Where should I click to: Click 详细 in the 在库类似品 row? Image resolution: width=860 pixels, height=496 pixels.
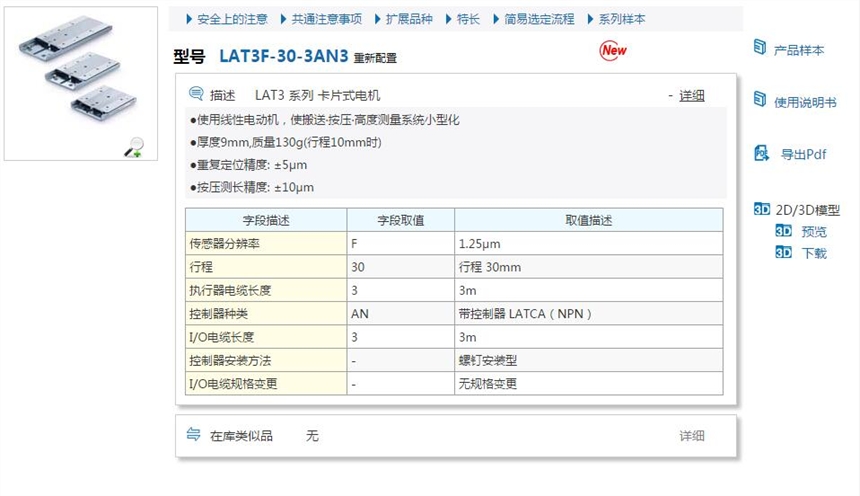692,436
